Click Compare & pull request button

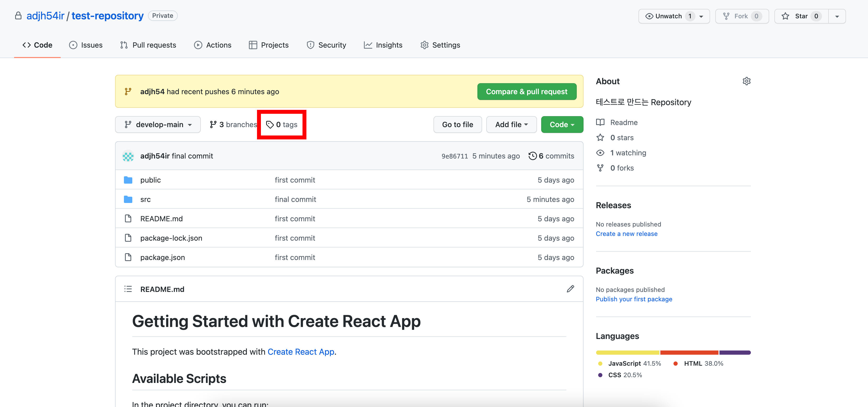coord(526,92)
